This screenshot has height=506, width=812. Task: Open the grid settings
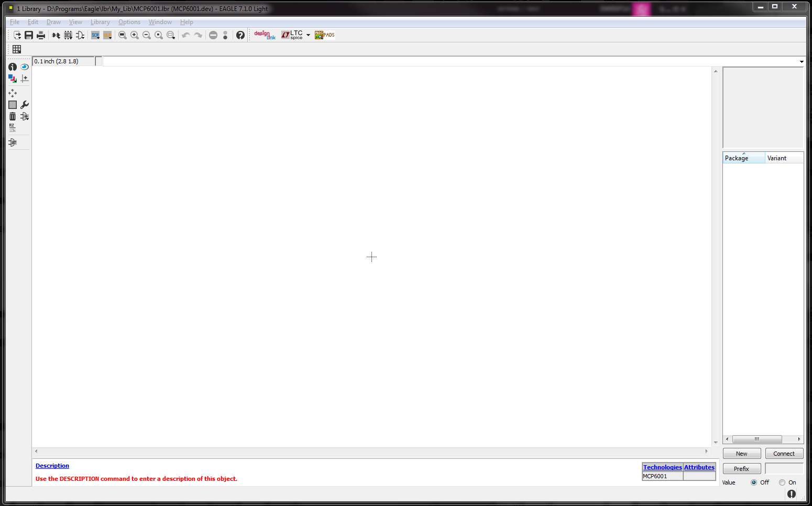(x=16, y=49)
